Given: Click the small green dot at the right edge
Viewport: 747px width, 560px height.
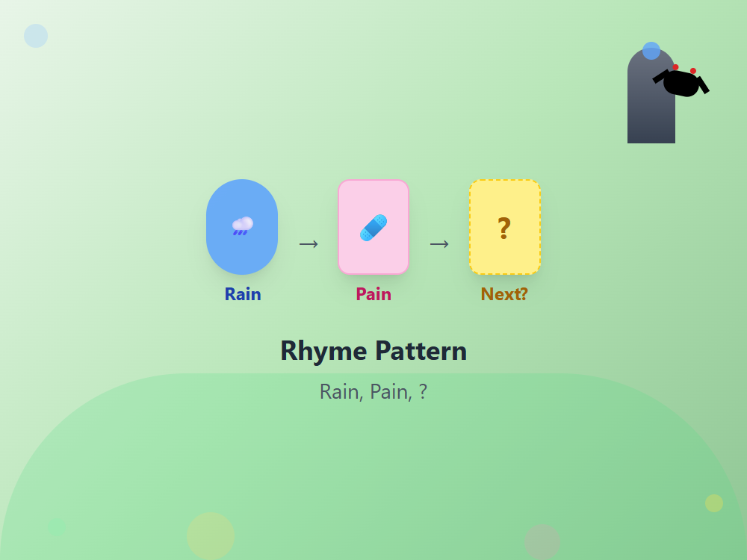Looking at the screenshot, I should (x=714, y=503).
